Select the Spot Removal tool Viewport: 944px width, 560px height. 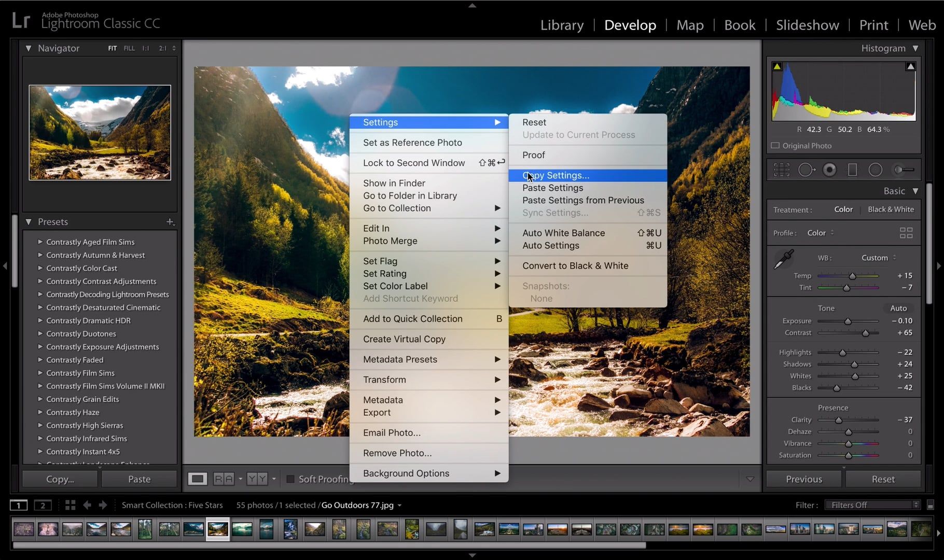806,170
